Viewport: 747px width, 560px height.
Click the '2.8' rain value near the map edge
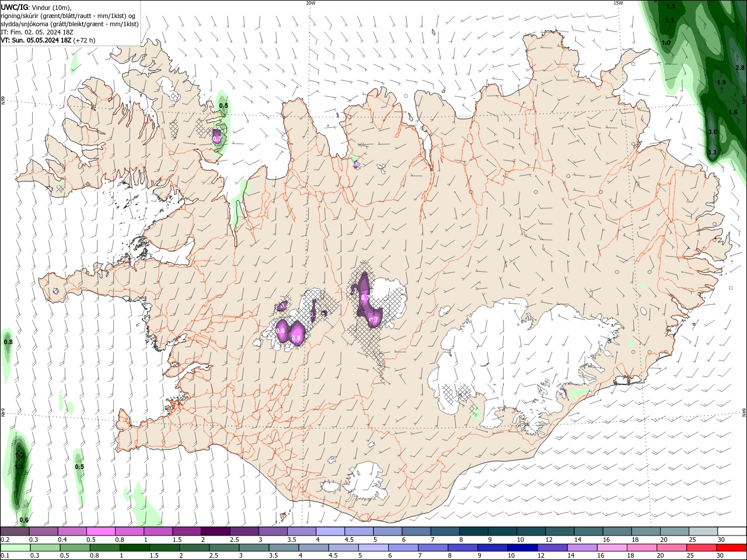(x=739, y=68)
